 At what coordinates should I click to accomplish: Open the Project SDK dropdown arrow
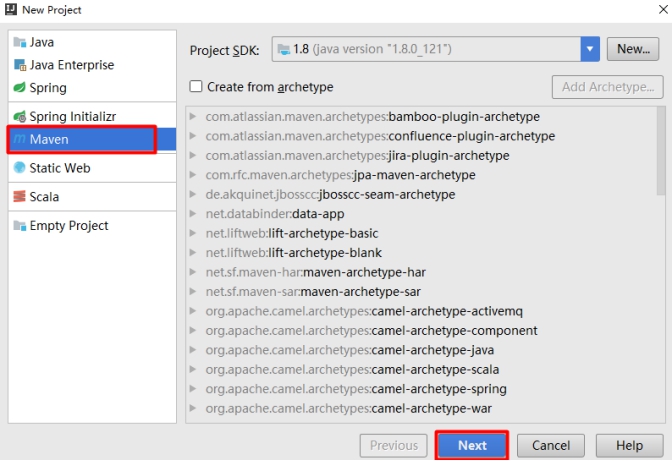click(590, 49)
